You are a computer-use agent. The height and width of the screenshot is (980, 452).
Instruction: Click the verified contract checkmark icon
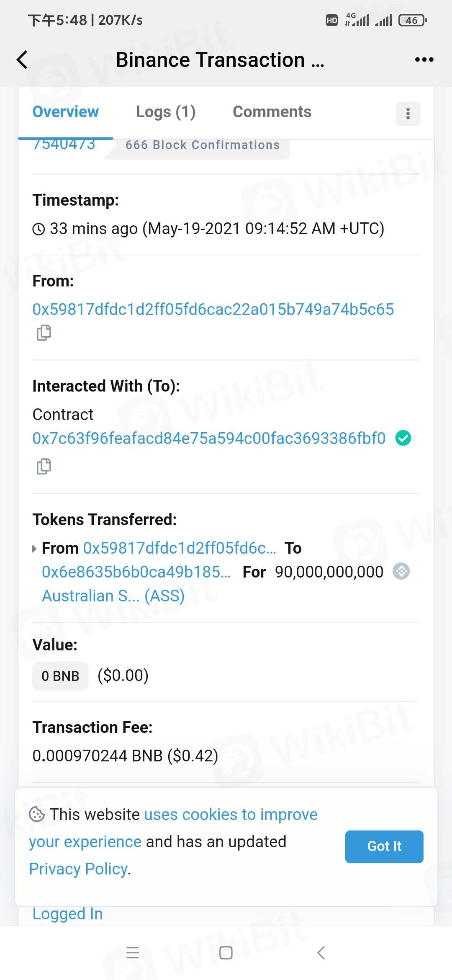[x=403, y=438]
